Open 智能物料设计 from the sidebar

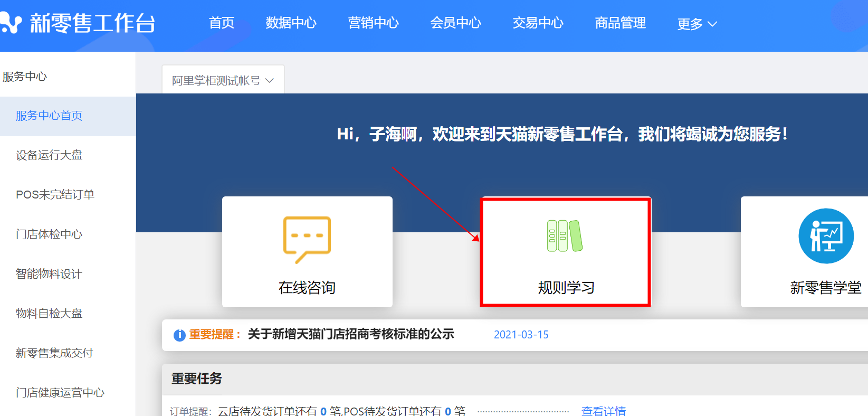[49, 274]
